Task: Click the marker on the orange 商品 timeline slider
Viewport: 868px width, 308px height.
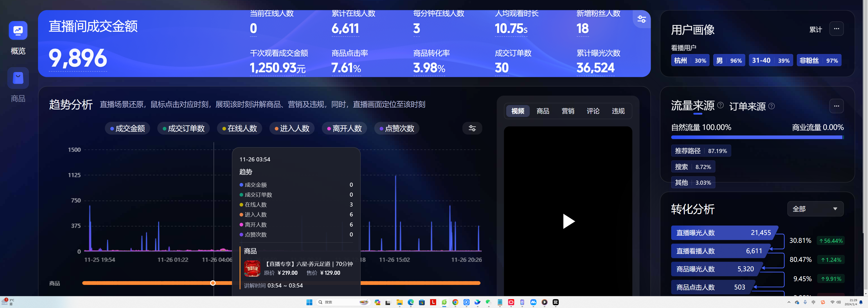Action: [213, 283]
